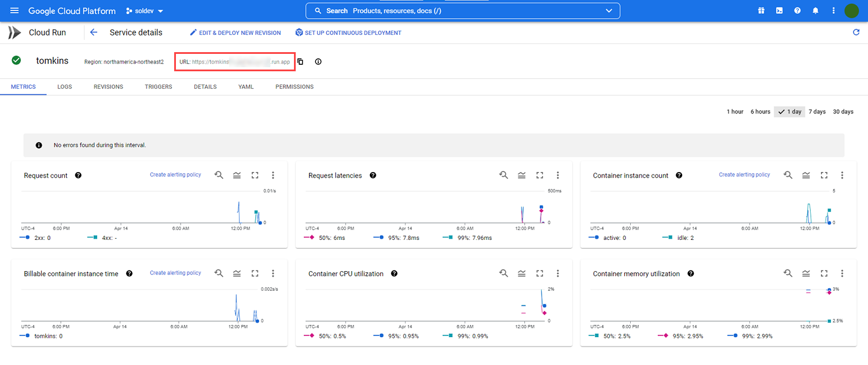Click Create alerting policy for Container instance count
868x365 pixels.
point(744,174)
